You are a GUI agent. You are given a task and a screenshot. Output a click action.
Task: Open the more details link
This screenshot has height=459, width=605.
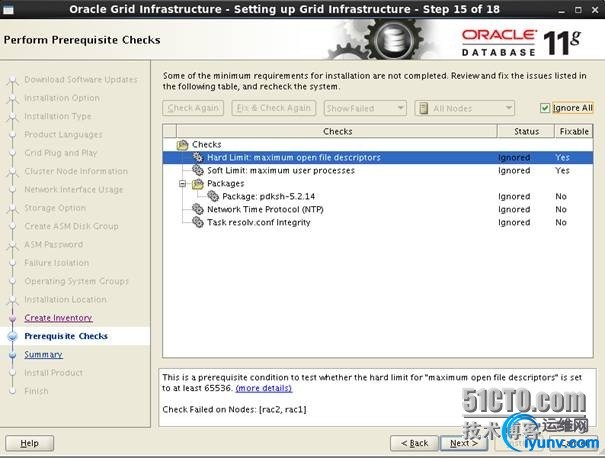click(264, 388)
